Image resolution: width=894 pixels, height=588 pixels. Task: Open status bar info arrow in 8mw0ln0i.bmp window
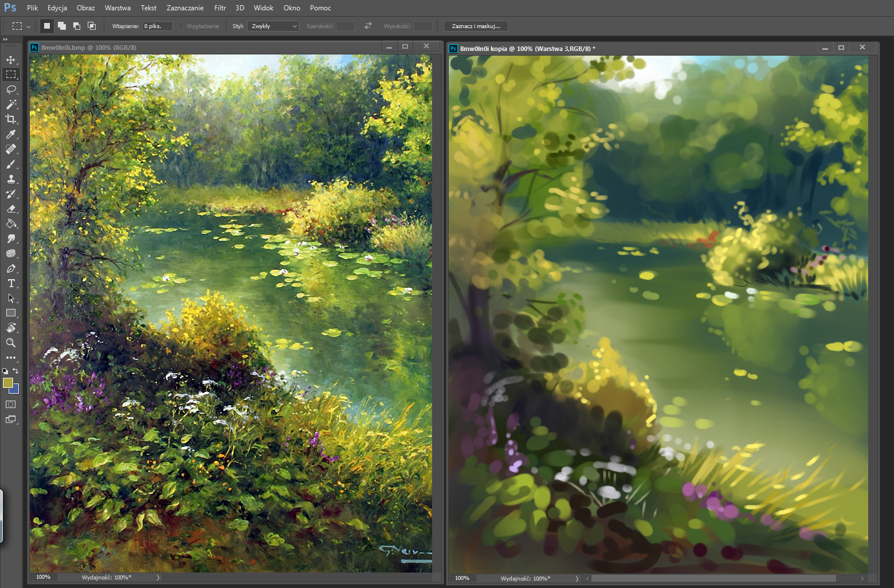click(x=158, y=578)
